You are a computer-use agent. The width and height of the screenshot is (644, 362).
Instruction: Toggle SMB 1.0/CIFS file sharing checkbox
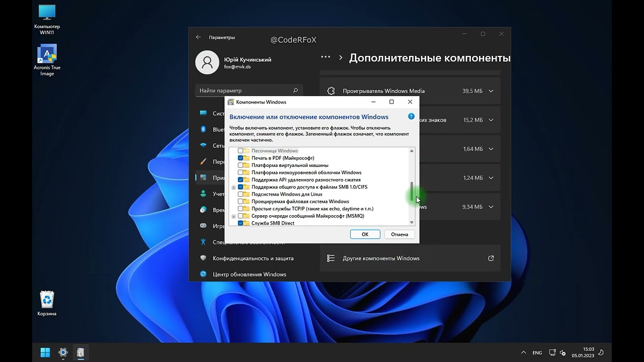coord(240,187)
